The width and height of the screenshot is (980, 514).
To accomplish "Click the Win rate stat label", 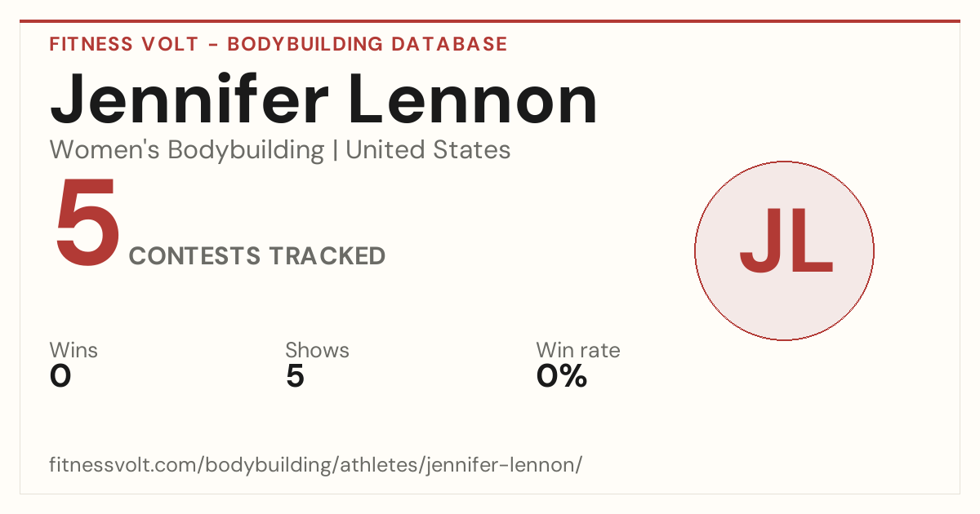I will click(578, 351).
